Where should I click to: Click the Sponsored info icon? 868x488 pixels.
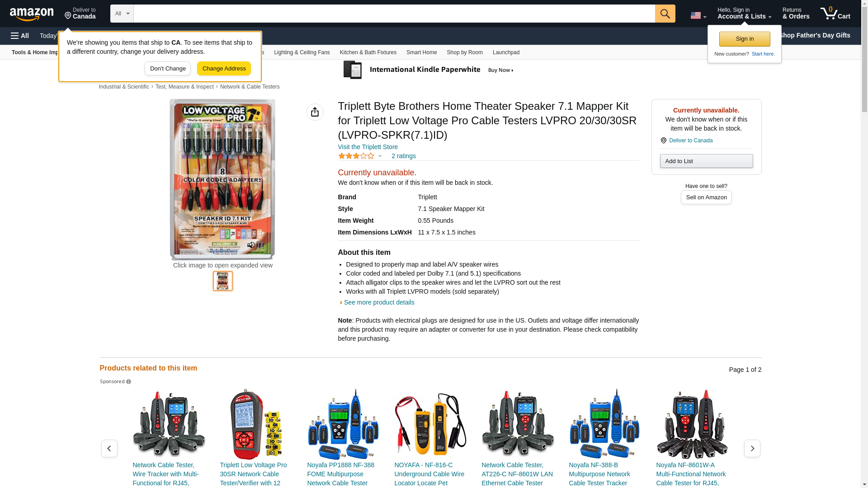(129, 382)
